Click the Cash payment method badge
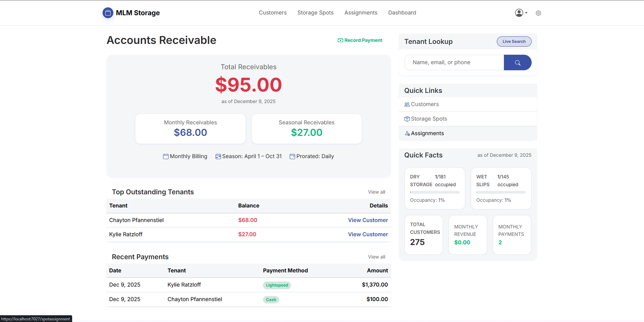This screenshot has height=322, width=644. 271,300
